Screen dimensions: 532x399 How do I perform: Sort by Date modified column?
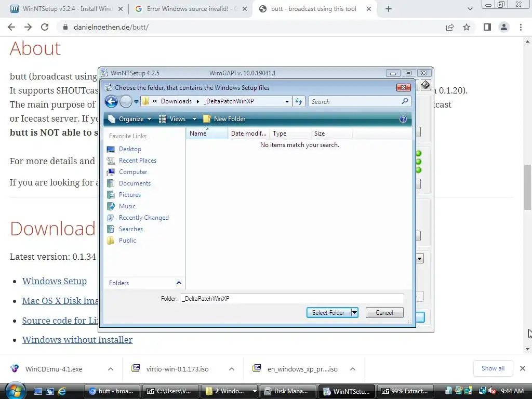(249, 134)
